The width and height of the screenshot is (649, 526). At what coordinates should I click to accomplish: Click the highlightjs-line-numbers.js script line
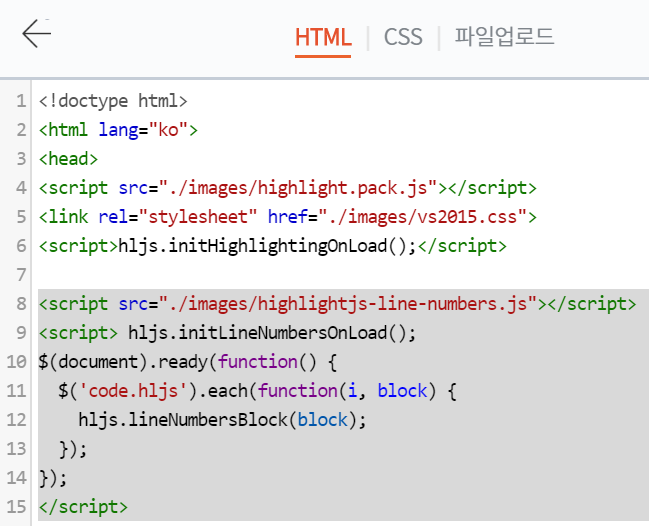(337, 304)
